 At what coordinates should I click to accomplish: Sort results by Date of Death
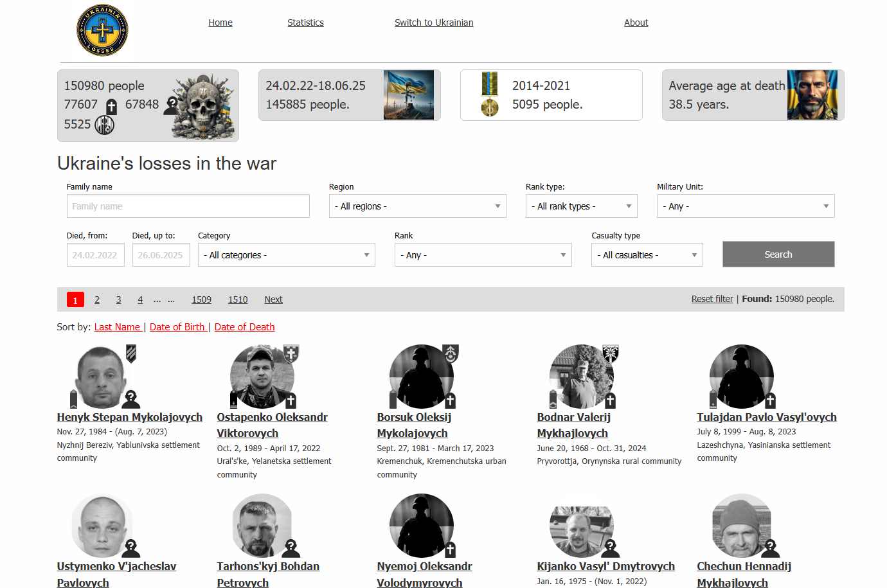click(x=245, y=327)
